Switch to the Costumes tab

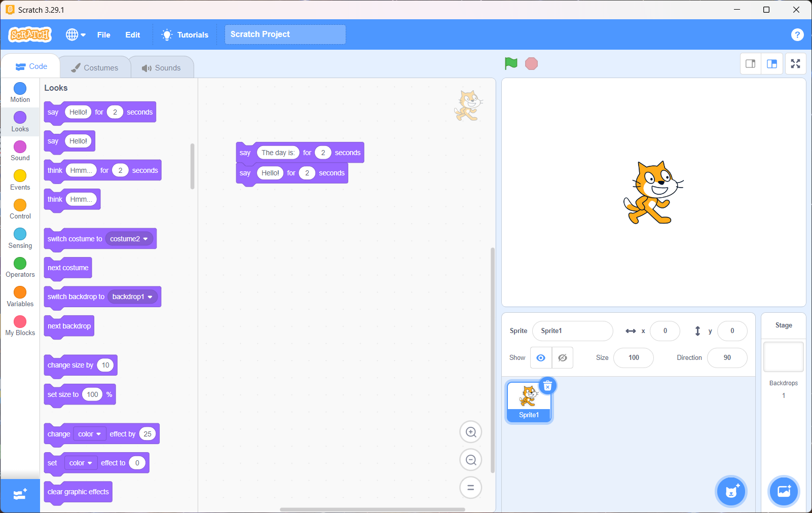(x=95, y=67)
